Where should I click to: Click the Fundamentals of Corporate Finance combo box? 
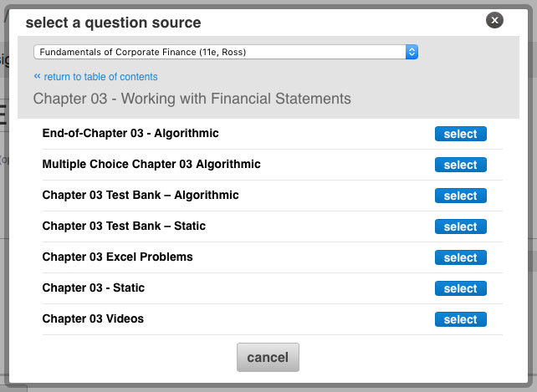(x=226, y=52)
